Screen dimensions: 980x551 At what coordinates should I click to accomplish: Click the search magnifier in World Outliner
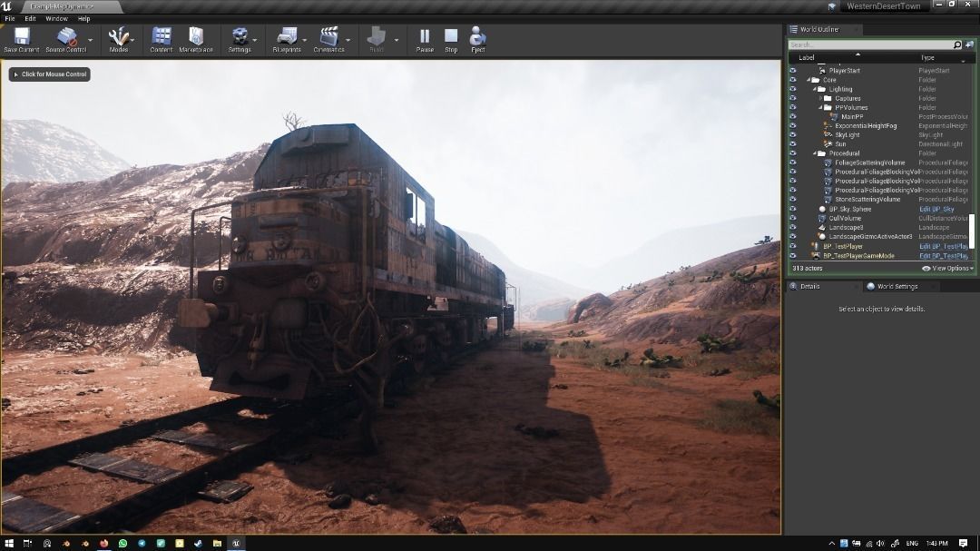coord(957,44)
